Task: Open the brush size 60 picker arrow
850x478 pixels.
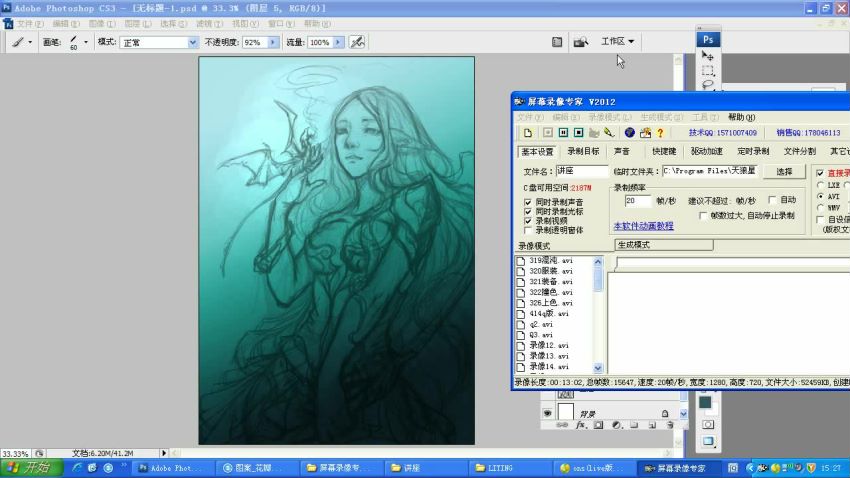Action: point(86,42)
